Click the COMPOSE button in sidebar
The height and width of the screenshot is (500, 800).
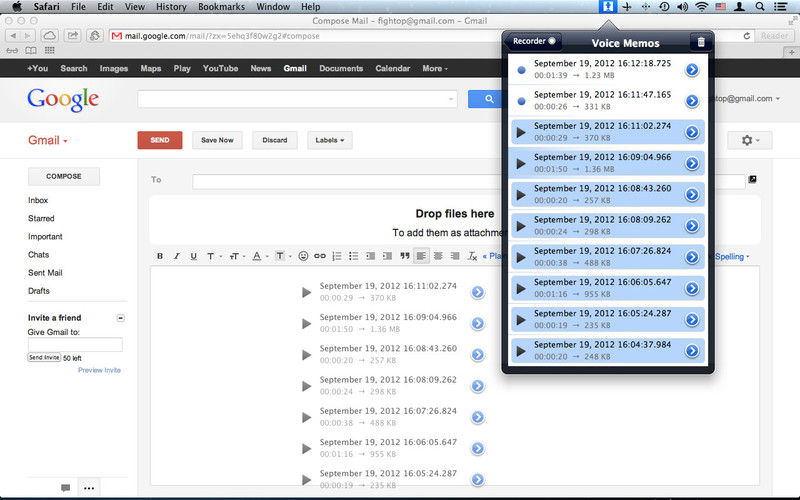coord(64,176)
